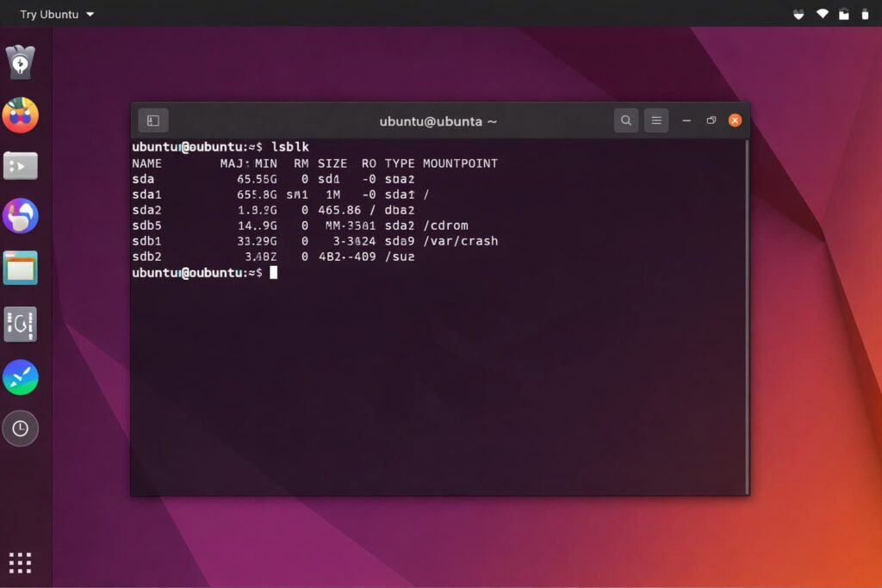Launch the colorful round orange dock icon

point(20,115)
